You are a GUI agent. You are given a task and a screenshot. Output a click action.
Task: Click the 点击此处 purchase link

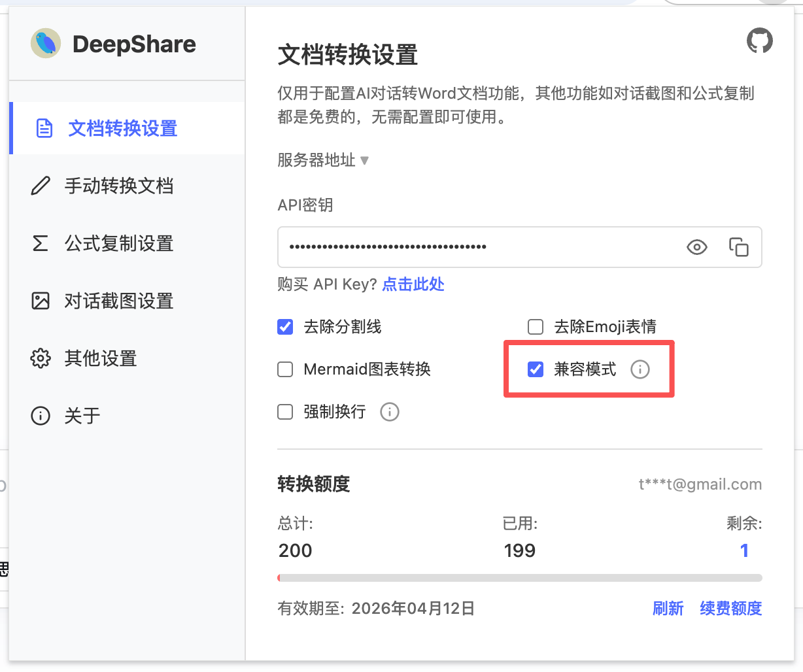pos(413,284)
